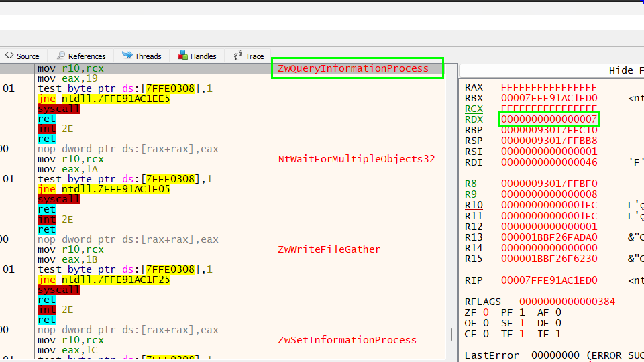Click the jne ntdll.7FFE91AC1EE5 jump instruction

point(104,99)
